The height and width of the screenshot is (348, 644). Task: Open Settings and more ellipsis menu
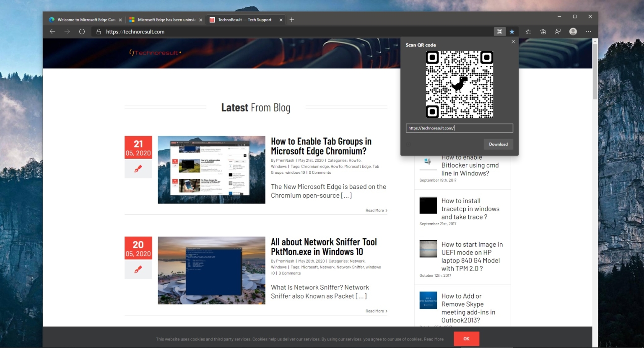pos(589,31)
